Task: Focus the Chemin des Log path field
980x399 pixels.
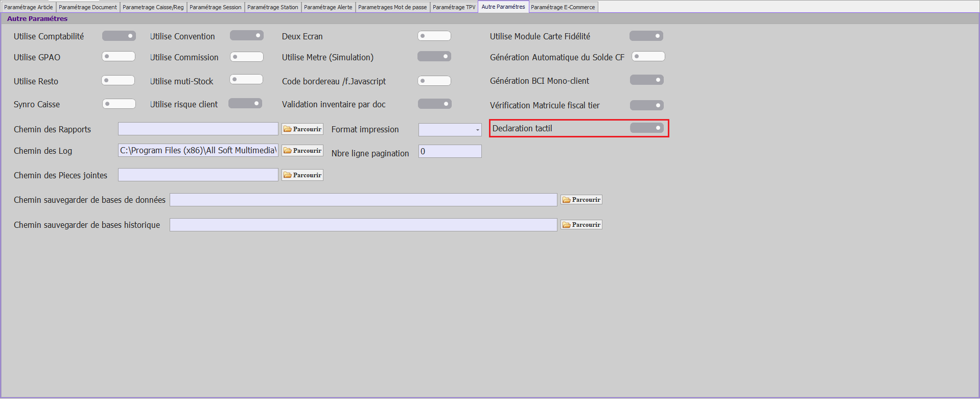Action: [198, 150]
